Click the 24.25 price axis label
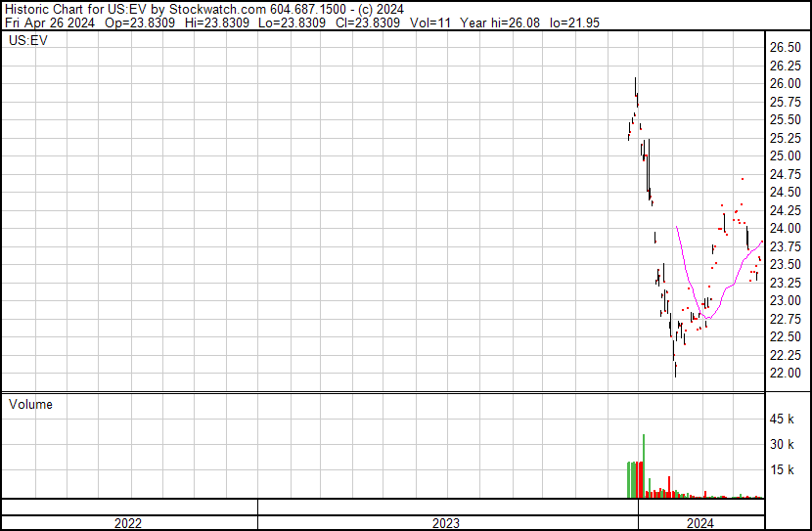 pos(785,210)
